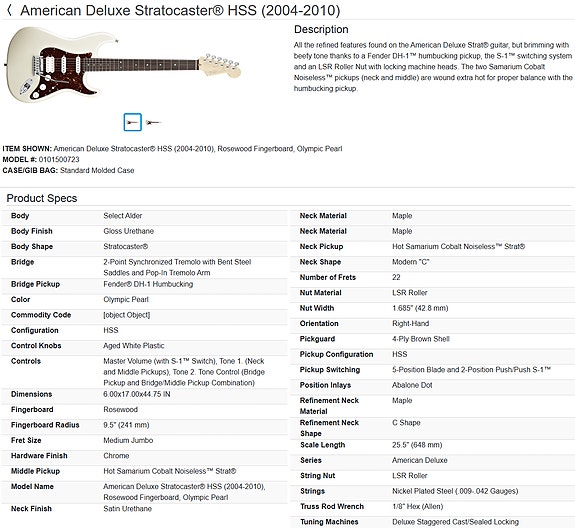Click the Tuning Machines spec row

coord(433,522)
